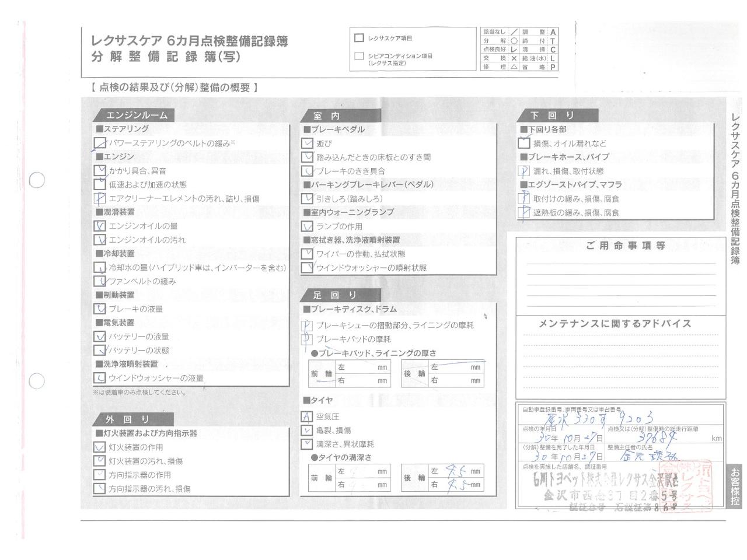Tick the シビアコンディション項目 legend checkbox

pos(359,57)
